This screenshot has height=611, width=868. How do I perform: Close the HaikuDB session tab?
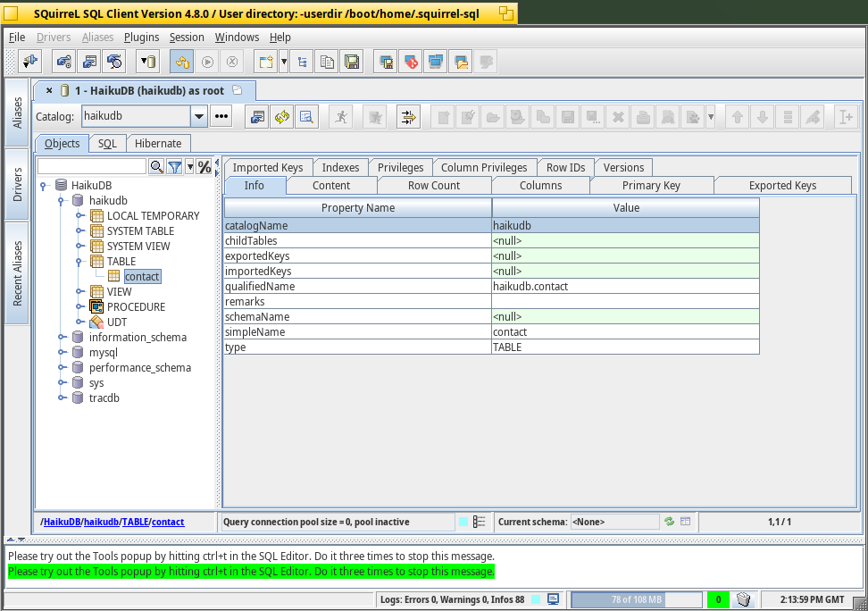49,90
